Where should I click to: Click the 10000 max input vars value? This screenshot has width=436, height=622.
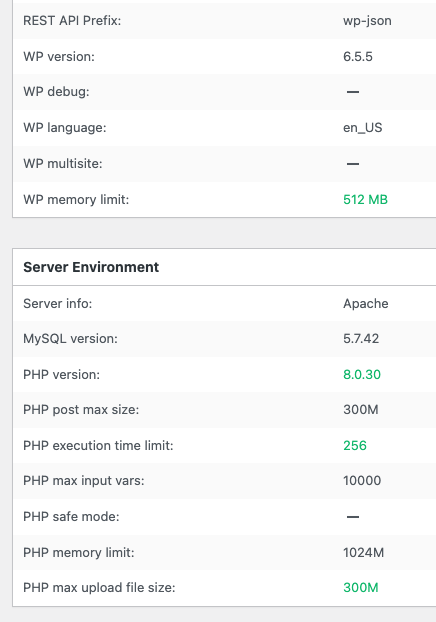tap(362, 480)
